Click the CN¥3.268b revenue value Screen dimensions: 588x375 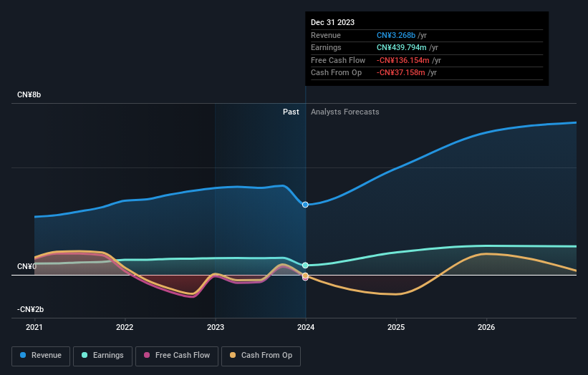click(x=396, y=35)
